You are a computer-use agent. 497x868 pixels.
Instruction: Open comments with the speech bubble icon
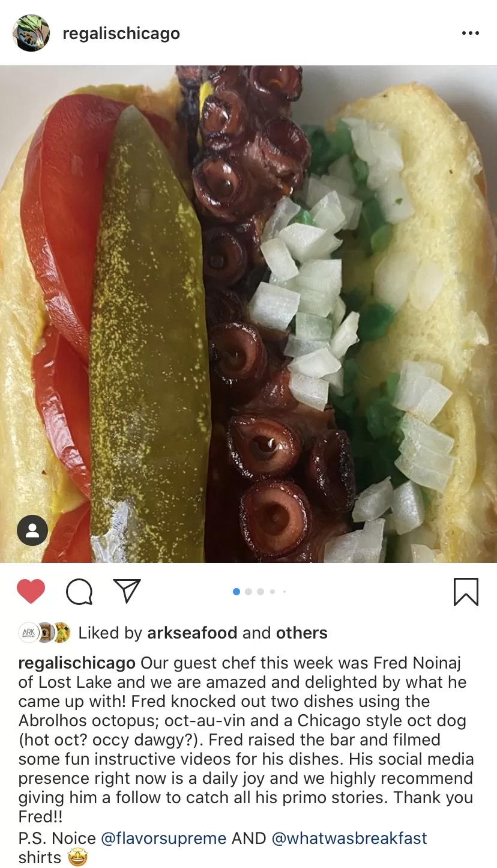(x=79, y=592)
